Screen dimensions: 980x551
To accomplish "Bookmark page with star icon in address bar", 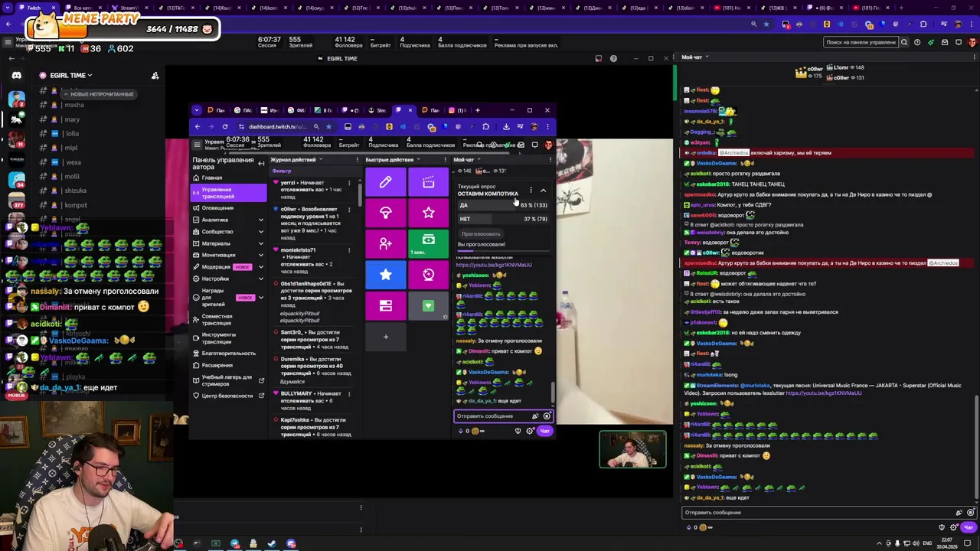I will tap(766, 24).
